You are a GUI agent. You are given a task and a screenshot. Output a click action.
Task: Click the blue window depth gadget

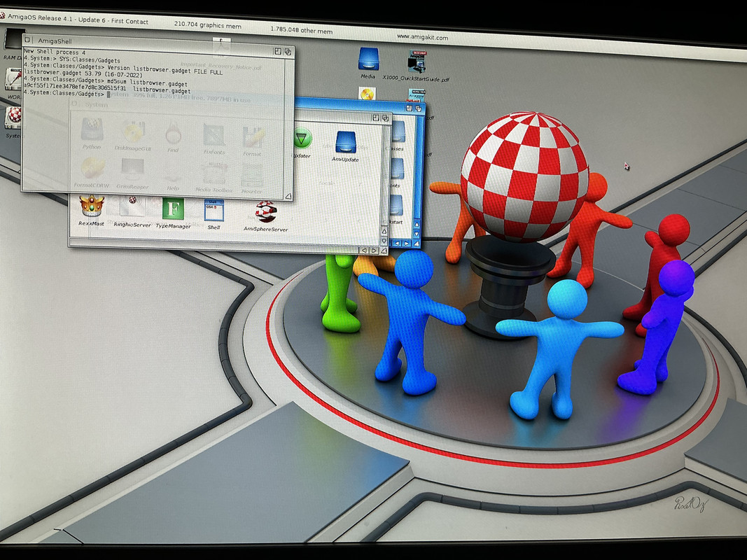tap(418, 109)
